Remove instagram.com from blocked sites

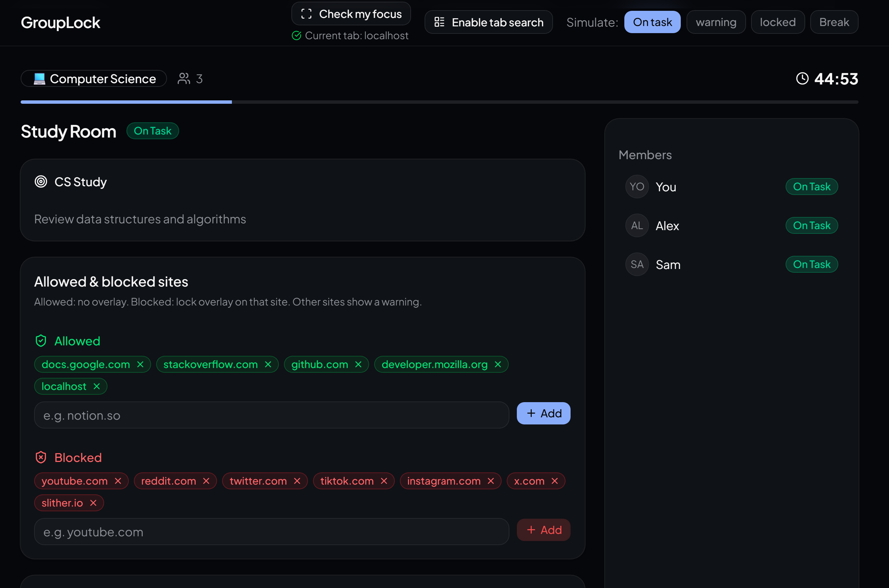click(490, 481)
